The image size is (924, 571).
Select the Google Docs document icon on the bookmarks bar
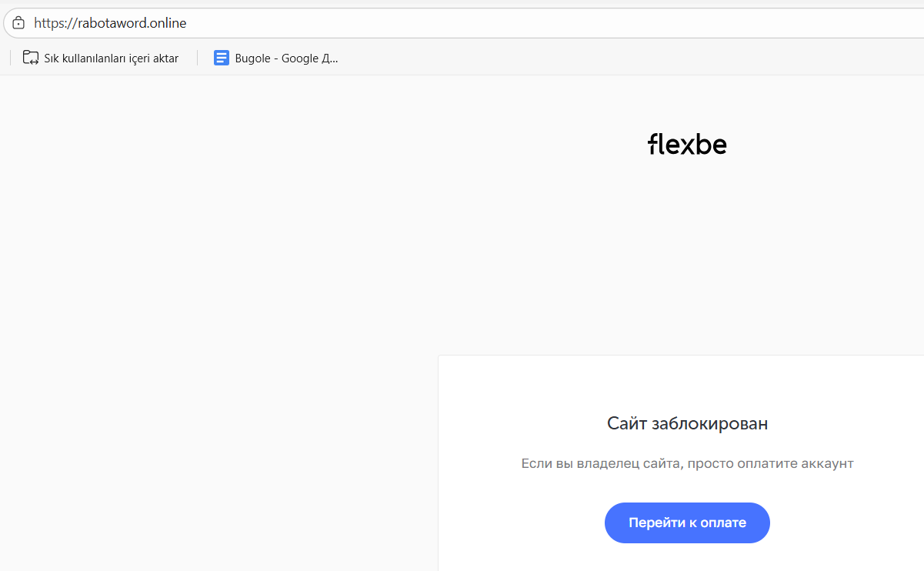(x=221, y=58)
